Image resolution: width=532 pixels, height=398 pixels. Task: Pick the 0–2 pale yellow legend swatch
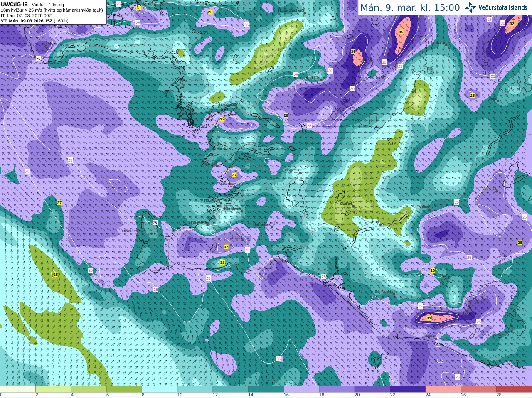18,389
